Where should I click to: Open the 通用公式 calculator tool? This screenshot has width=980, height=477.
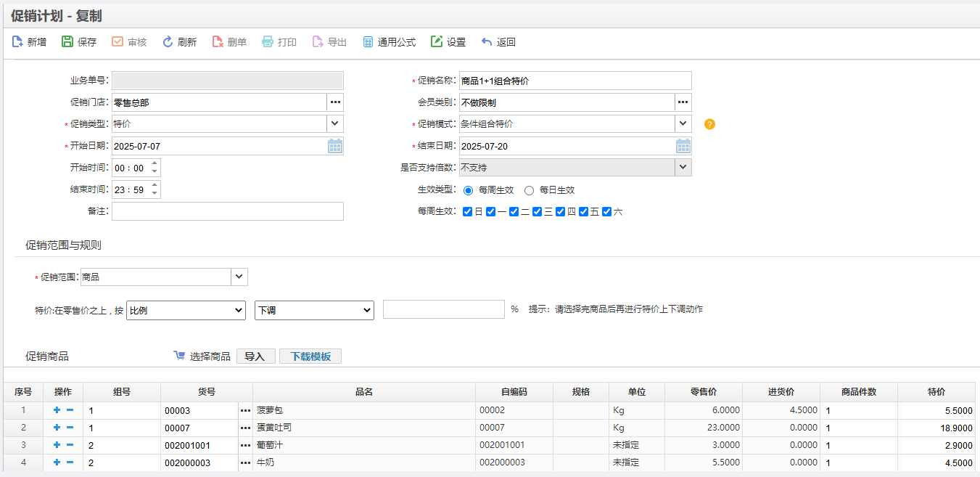389,42
